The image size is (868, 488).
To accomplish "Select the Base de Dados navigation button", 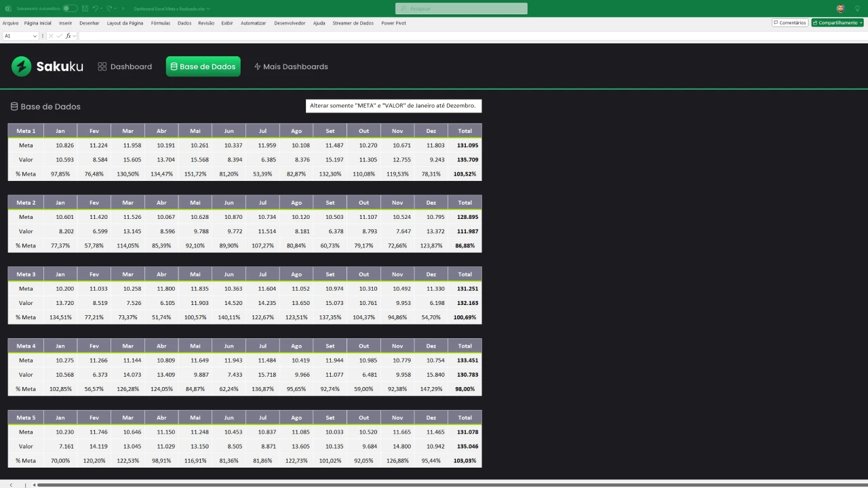I will click(x=203, y=66).
